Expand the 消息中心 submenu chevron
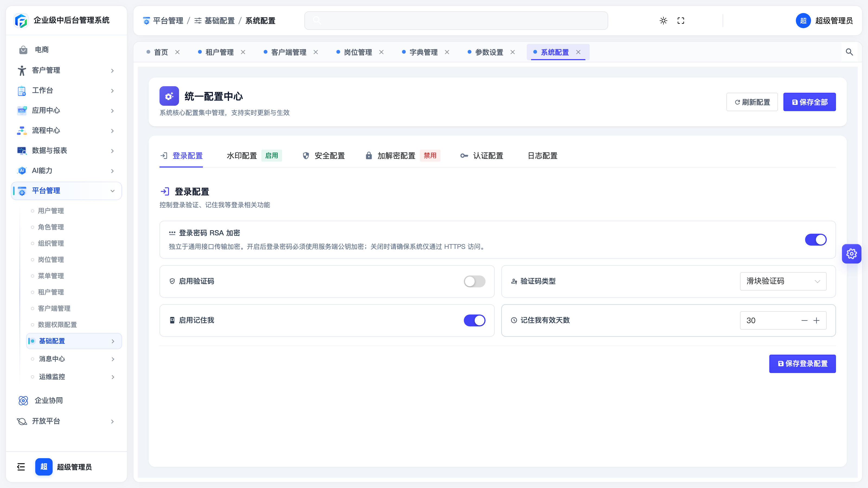 [x=113, y=359]
